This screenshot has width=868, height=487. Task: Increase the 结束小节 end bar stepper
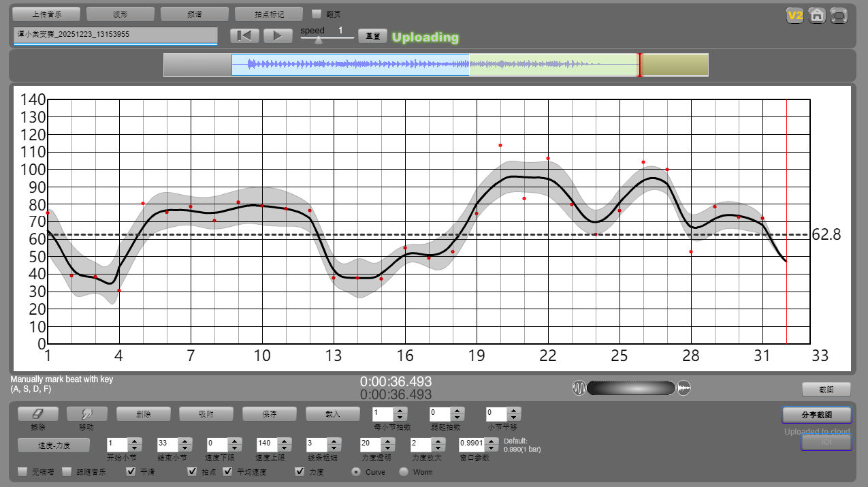pyautogui.click(x=184, y=441)
